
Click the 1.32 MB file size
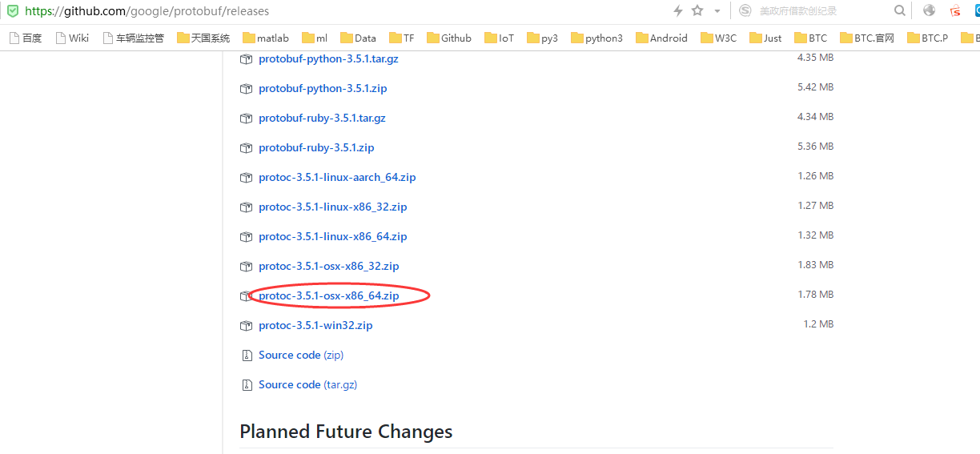pos(815,235)
